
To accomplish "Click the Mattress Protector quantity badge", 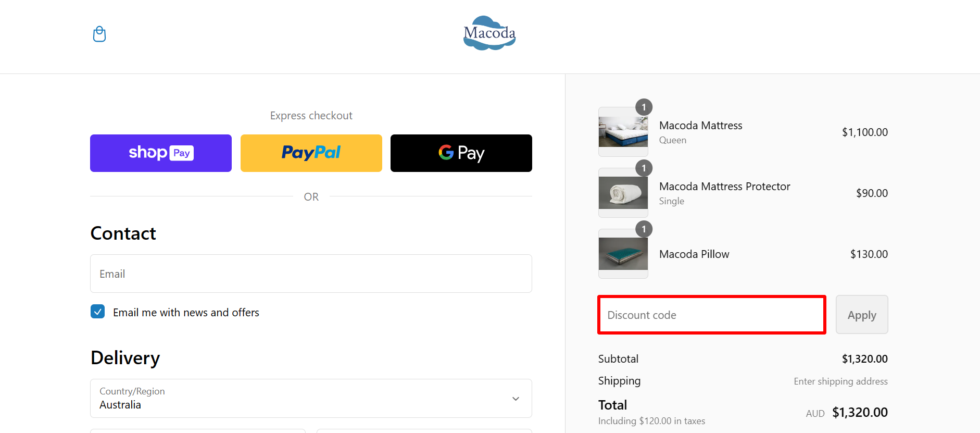I will pos(644,168).
